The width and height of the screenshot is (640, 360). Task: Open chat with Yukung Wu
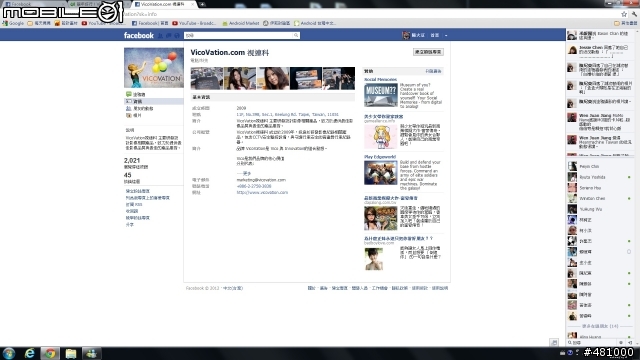600,209
